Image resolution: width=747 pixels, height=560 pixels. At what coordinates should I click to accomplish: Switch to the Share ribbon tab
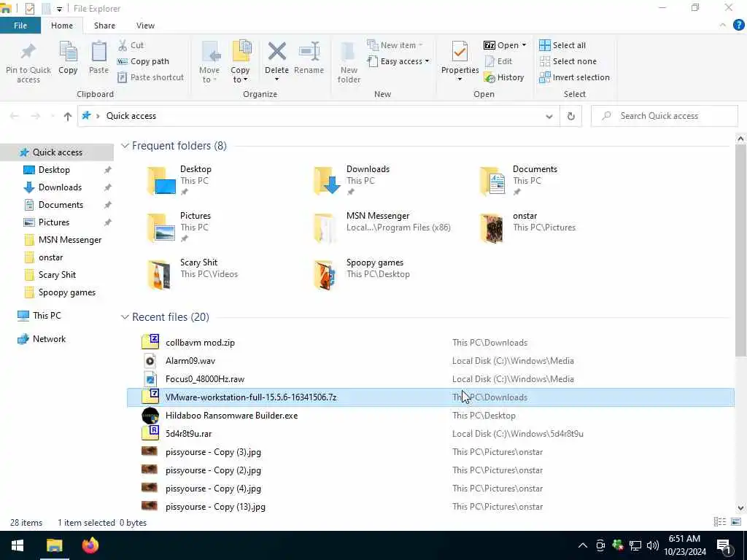(104, 26)
